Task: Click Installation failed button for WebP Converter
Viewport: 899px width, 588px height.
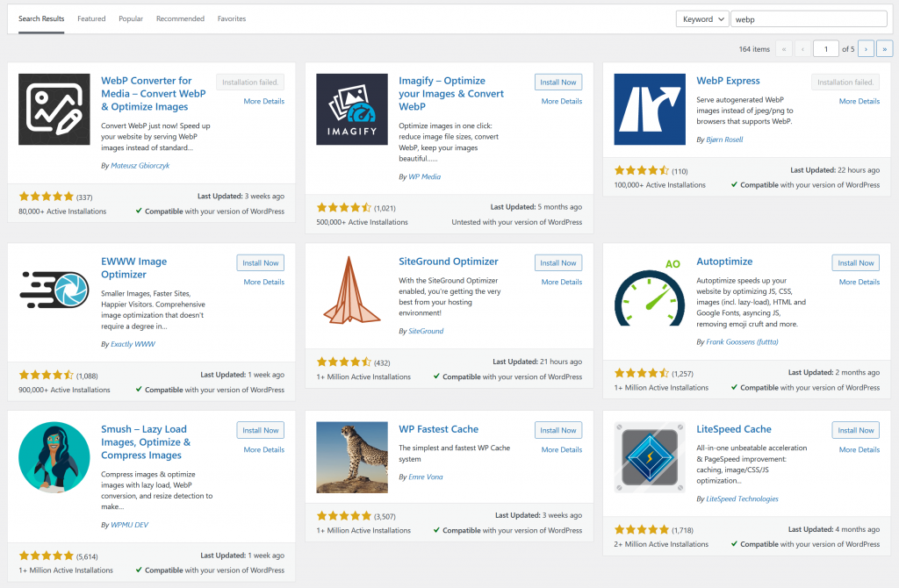Action: [x=250, y=82]
